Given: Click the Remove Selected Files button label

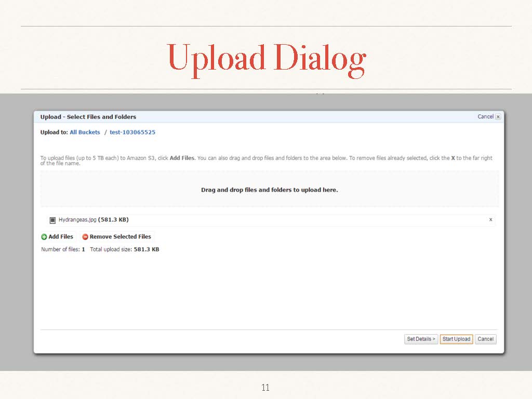Looking at the screenshot, I should 120,237.
